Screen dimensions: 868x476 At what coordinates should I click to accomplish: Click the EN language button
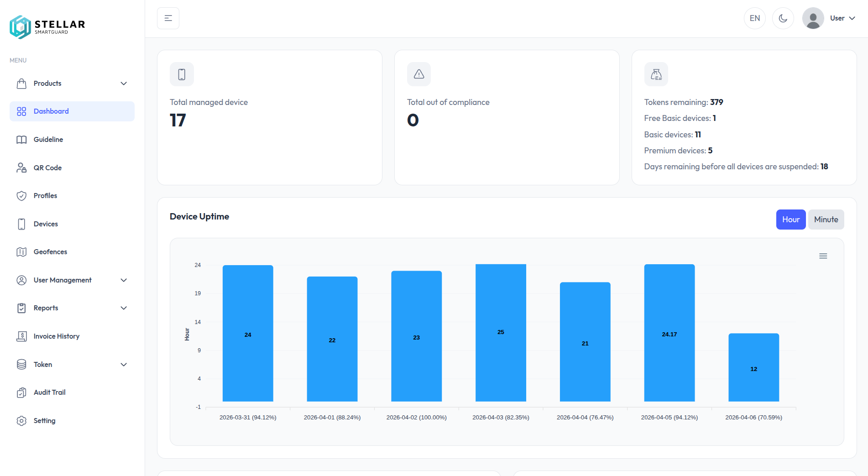[754, 18]
